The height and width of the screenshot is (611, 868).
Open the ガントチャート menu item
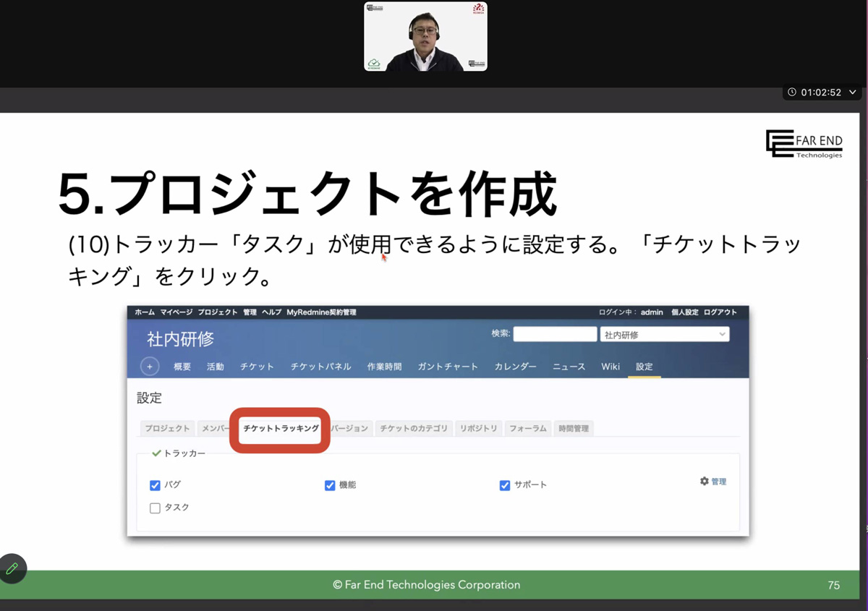click(x=448, y=367)
